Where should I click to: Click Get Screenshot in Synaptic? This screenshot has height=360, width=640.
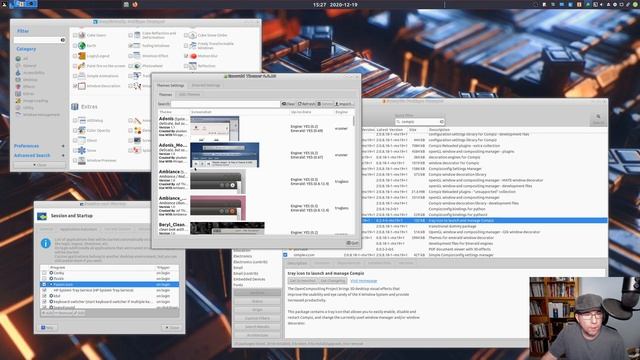coord(303,281)
